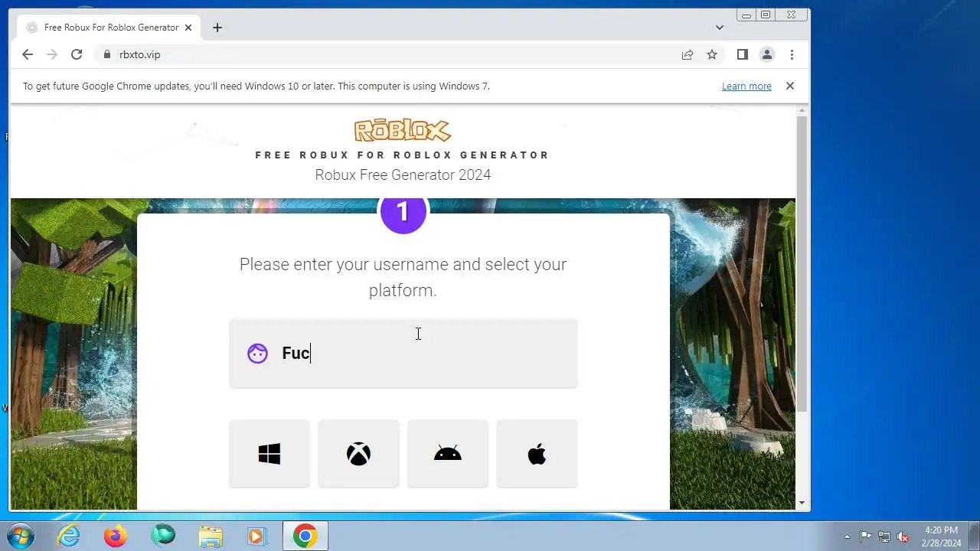Launch Internet Explorer from taskbar

tap(69, 536)
